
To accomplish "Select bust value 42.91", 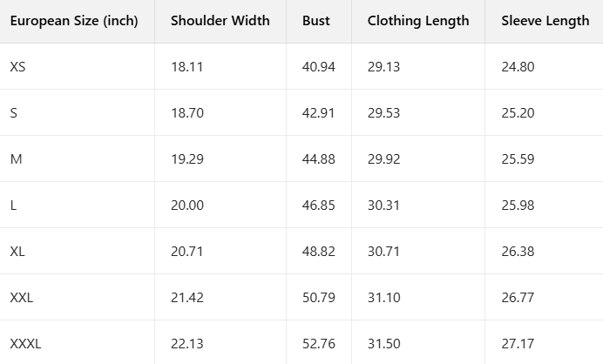I will click(x=319, y=113).
